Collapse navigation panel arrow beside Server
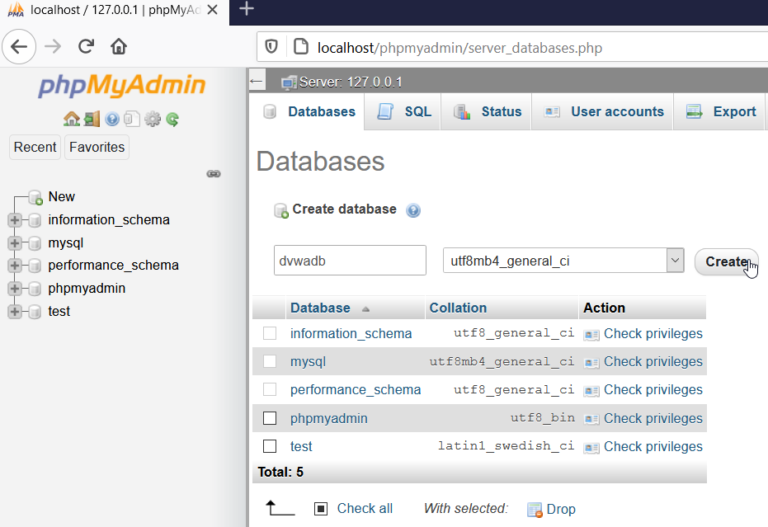Image resolution: width=768 pixels, height=527 pixels. pyautogui.click(x=257, y=81)
